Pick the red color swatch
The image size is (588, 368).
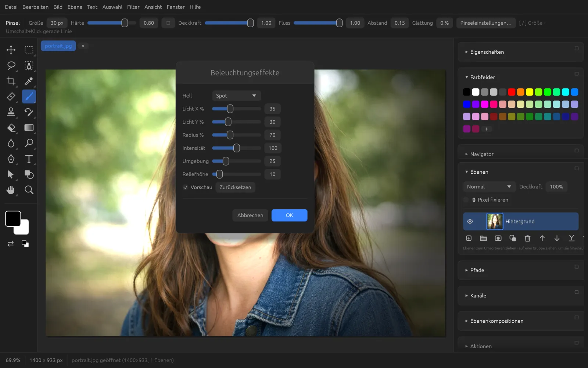[512, 92]
